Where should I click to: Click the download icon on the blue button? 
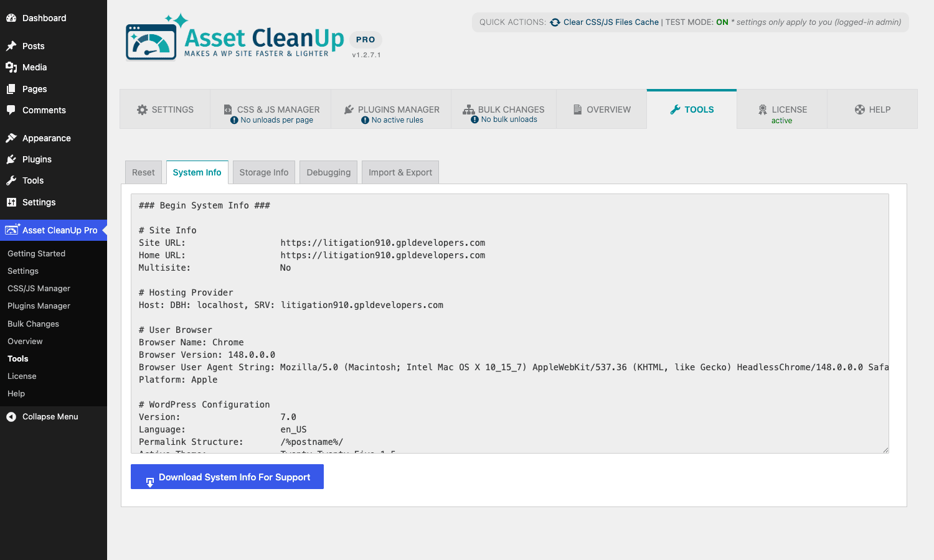click(x=150, y=482)
